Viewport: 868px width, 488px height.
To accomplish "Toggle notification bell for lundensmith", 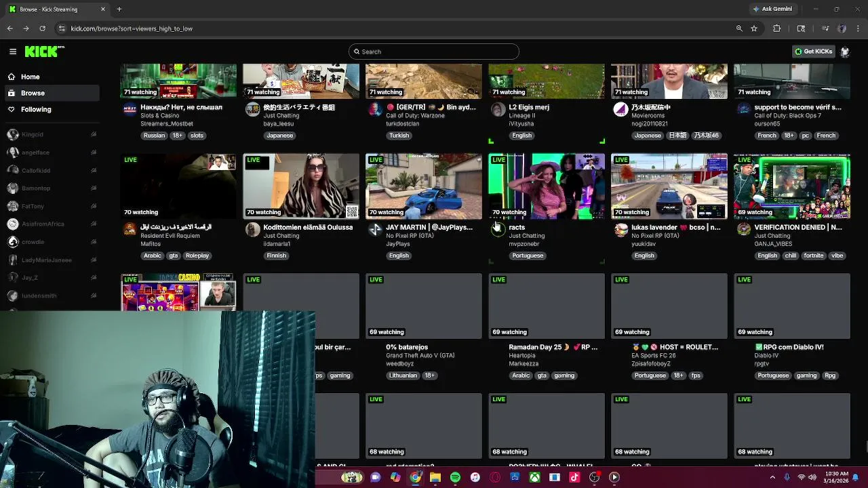I will coord(94,296).
